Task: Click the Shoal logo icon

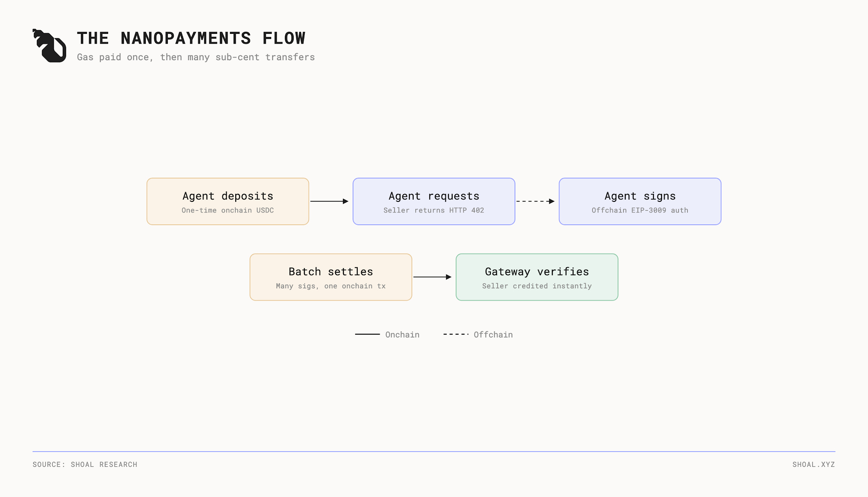Action: click(x=49, y=46)
